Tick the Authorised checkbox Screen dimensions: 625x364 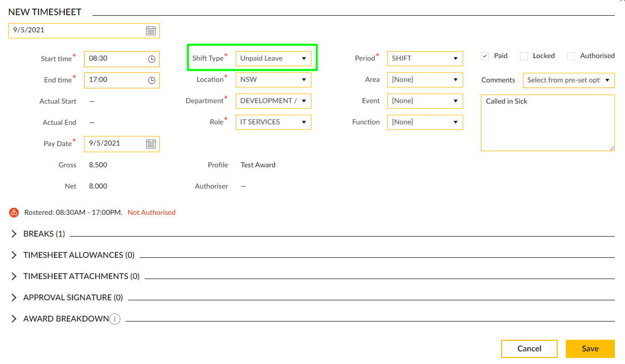(571, 56)
